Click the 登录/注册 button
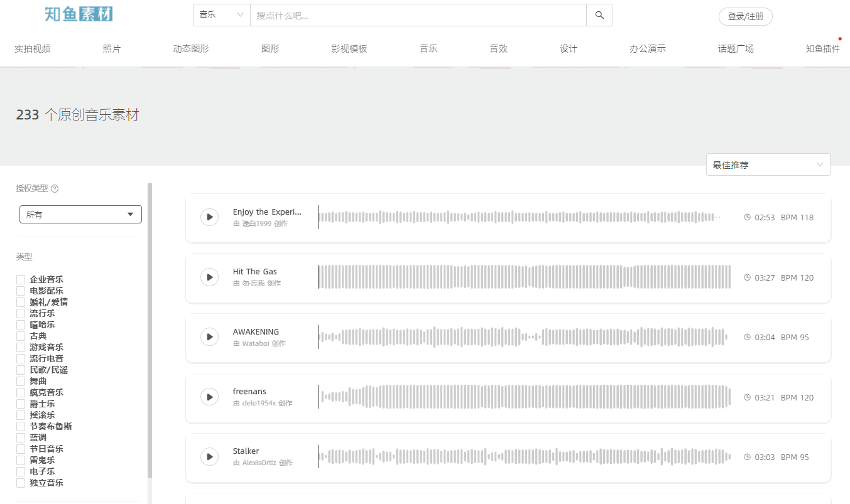This screenshot has height=504, width=850. tap(745, 17)
